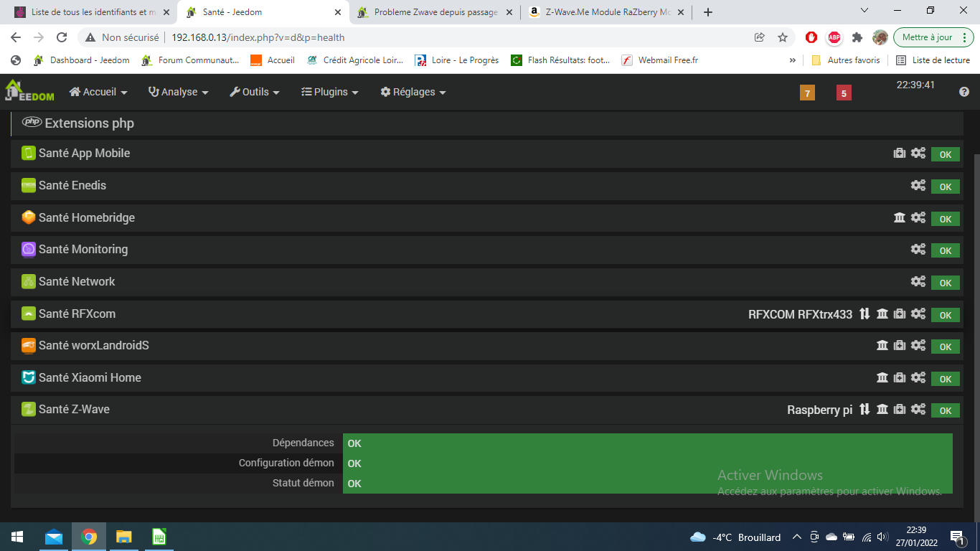Open the gears icon for Santé Homebridge
Screen dimensions: 980x551
[x=918, y=217]
